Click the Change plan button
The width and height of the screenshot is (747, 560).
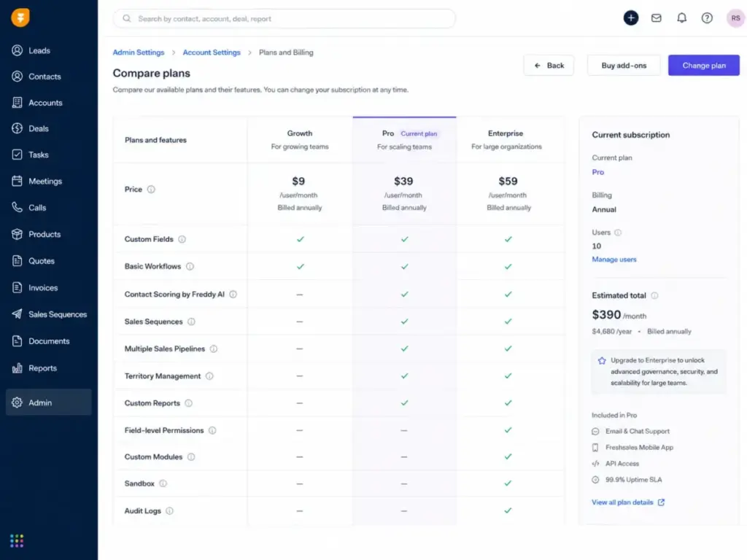click(x=704, y=65)
